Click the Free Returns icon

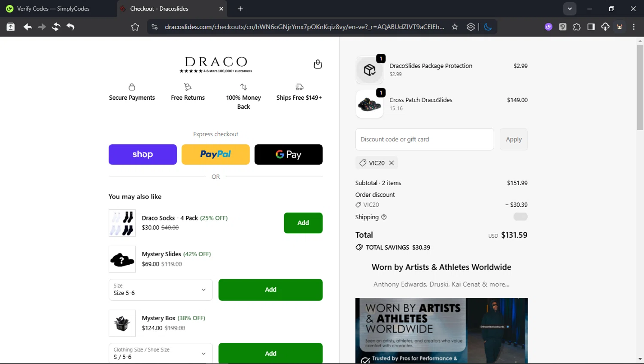pyautogui.click(x=188, y=87)
